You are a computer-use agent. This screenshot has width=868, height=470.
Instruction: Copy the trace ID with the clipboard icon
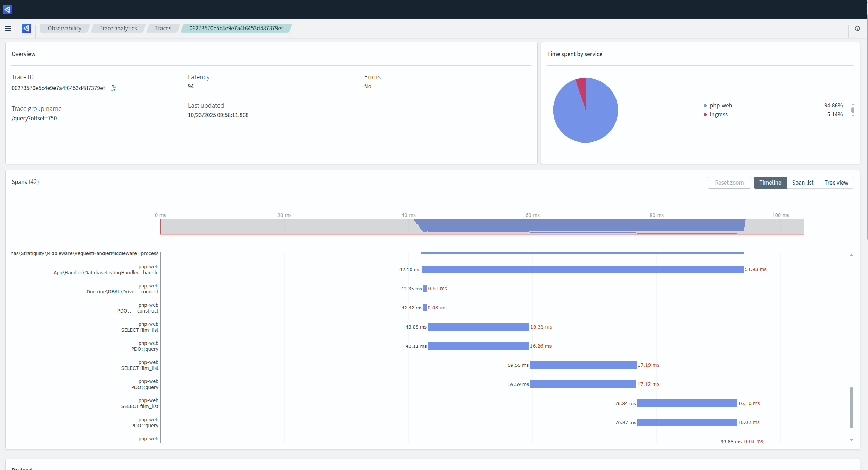pyautogui.click(x=113, y=88)
